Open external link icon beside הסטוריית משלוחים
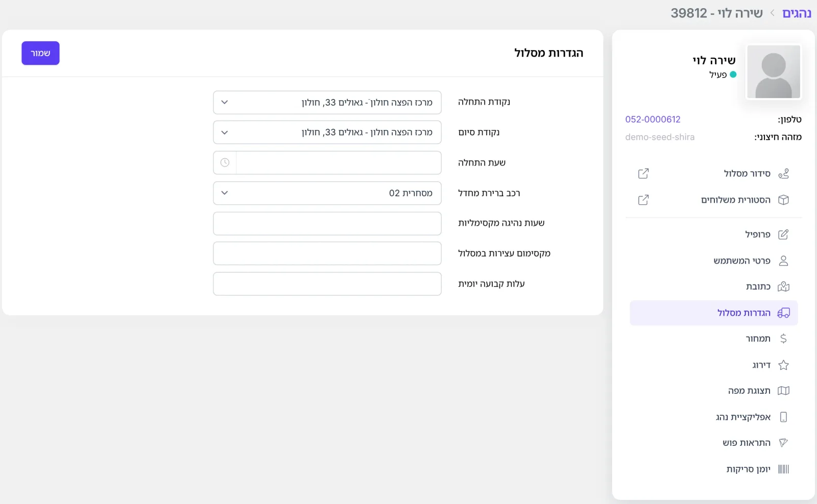Viewport: 817px width, 504px height. (x=643, y=200)
